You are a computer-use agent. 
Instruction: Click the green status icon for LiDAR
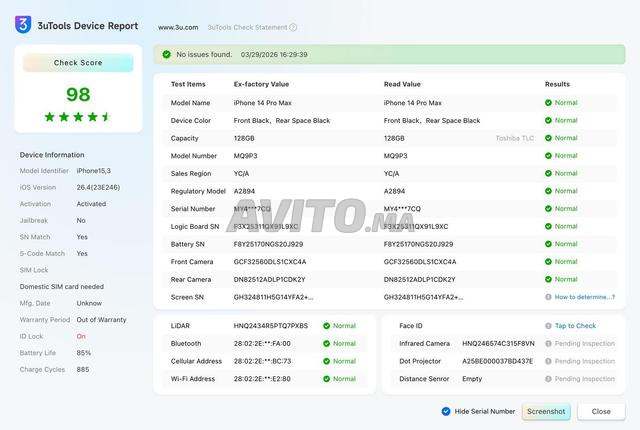[x=326, y=326]
